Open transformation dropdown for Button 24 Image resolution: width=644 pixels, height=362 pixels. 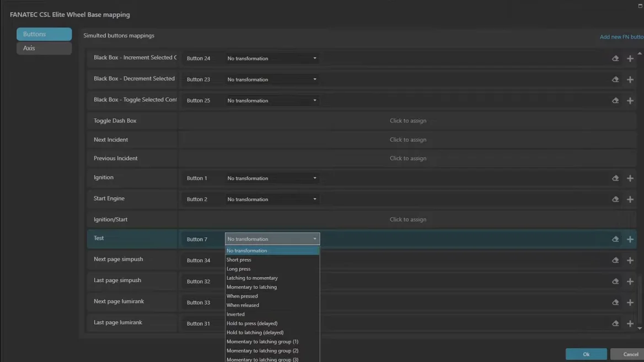coord(272,58)
